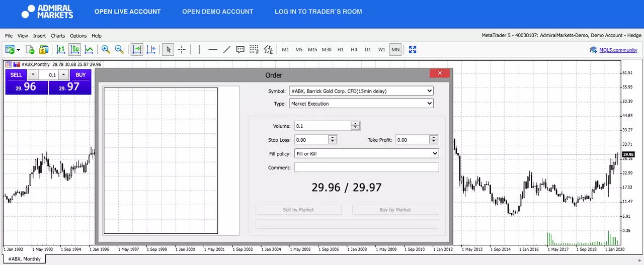Click the new document plus icon
The width and height of the screenshot is (644, 265).
30,49
